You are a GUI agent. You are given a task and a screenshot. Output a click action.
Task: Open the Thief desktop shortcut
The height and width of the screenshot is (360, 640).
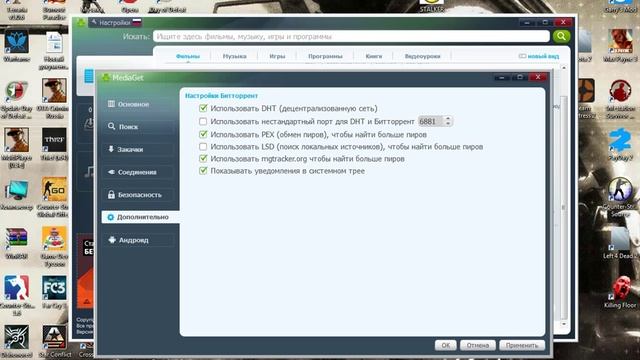(54, 144)
